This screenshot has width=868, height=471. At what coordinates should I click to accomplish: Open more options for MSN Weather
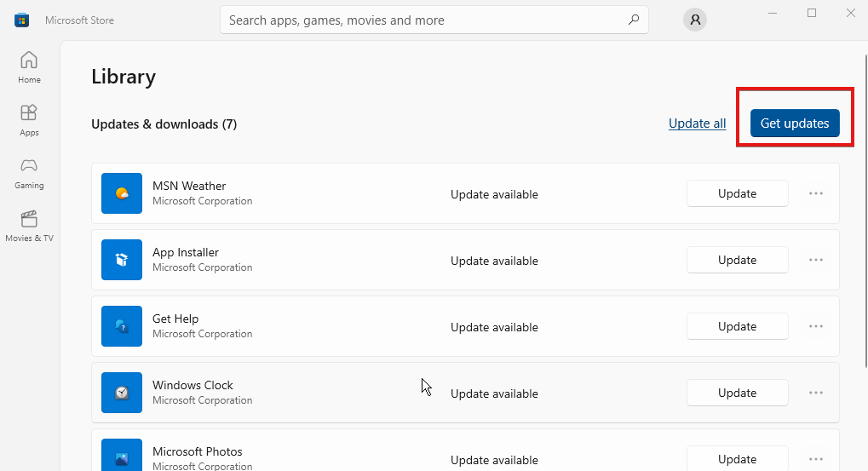816,193
